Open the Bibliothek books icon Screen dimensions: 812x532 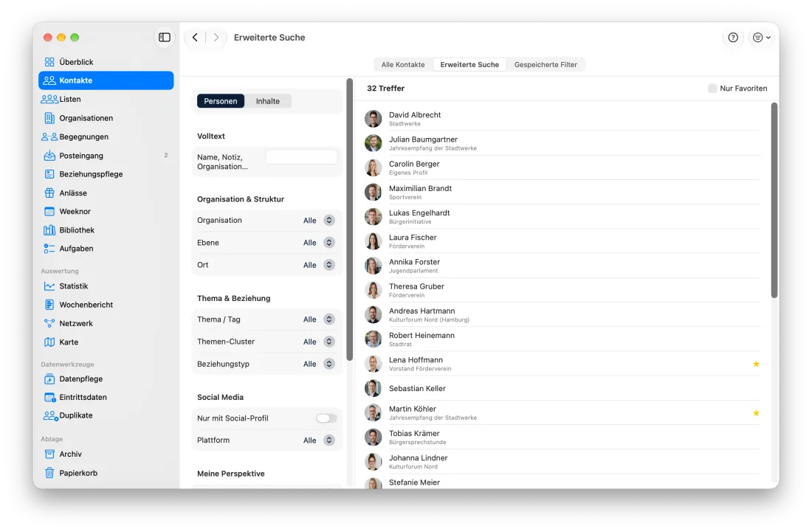(49, 229)
